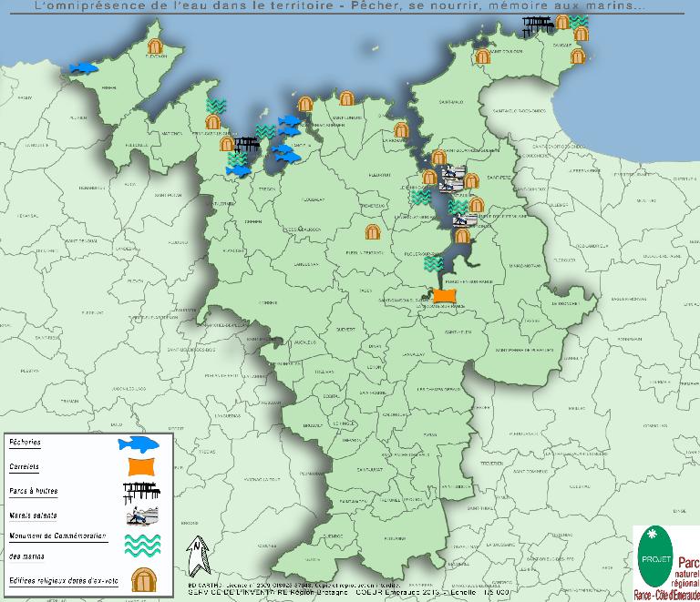Click the teal waves legend icon
The image size is (700, 602).
pyautogui.click(x=142, y=545)
